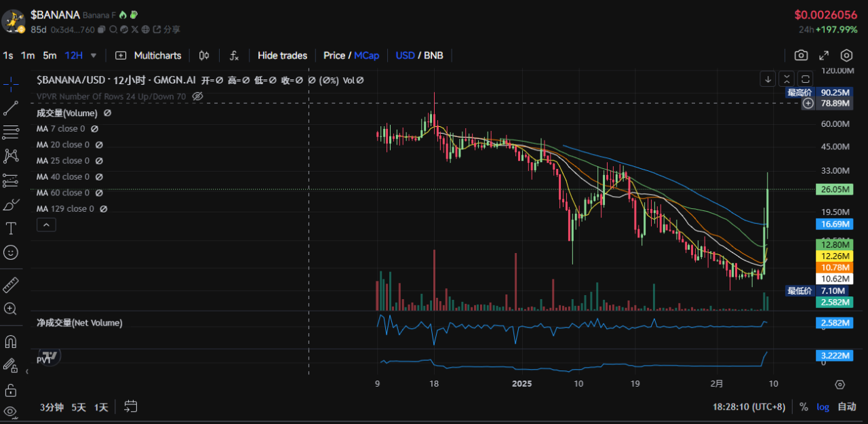Select the 1m timeframe

coord(28,56)
